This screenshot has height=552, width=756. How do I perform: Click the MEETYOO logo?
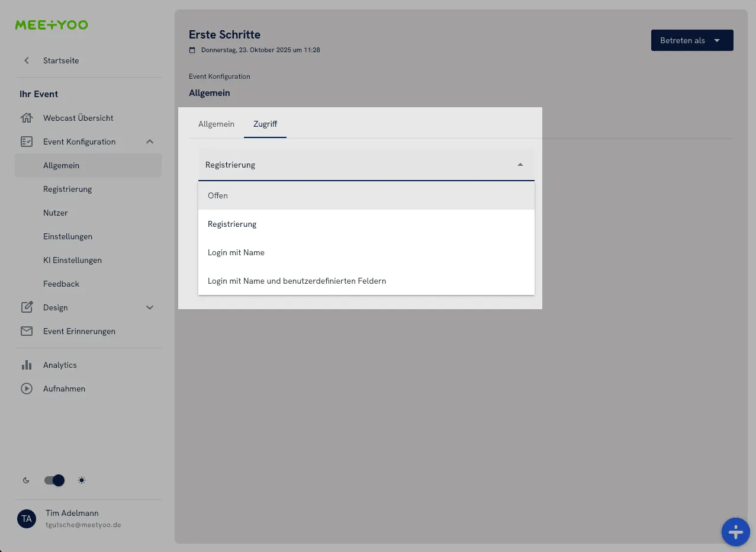(52, 25)
